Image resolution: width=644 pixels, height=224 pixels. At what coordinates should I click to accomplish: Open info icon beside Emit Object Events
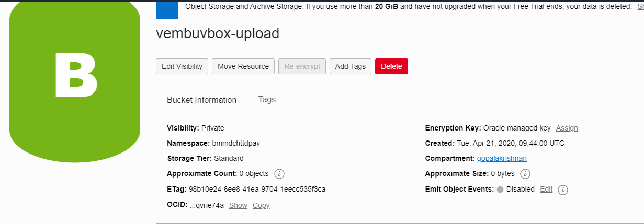563,190
